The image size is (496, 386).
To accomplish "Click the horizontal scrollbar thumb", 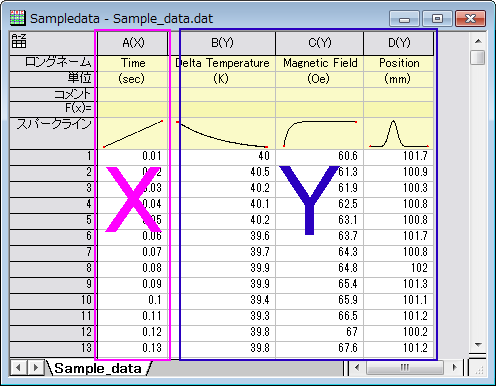I will 405,368.
